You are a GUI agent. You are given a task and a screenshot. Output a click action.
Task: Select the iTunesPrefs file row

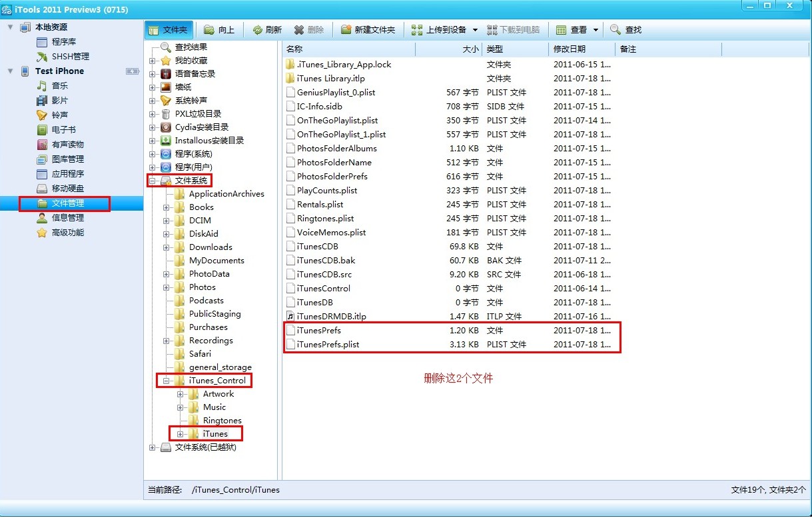pyautogui.click(x=452, y=331)
